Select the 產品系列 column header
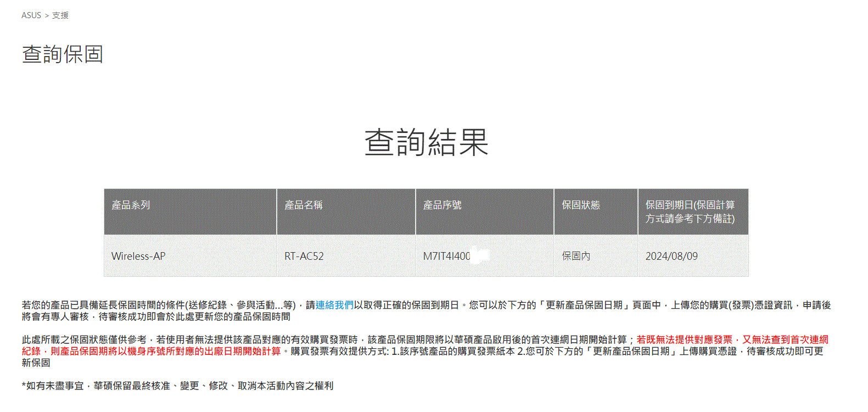Image resolution: width=868 pixels, height=412 pixels. 131,205
